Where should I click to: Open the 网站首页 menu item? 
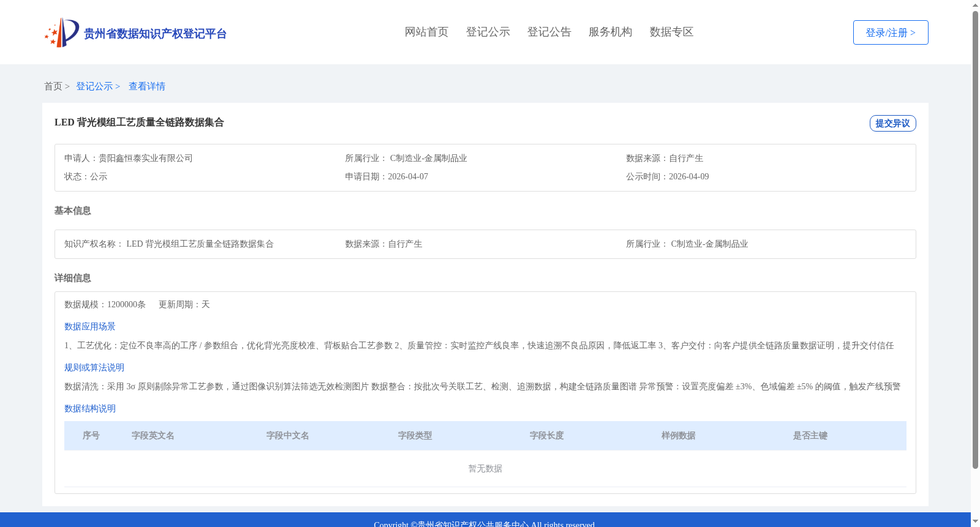[x=427, y=32]
